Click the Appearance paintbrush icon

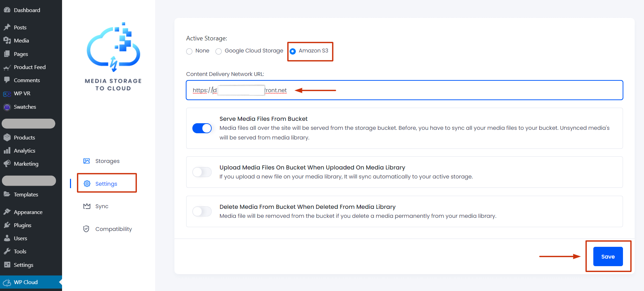7,212
